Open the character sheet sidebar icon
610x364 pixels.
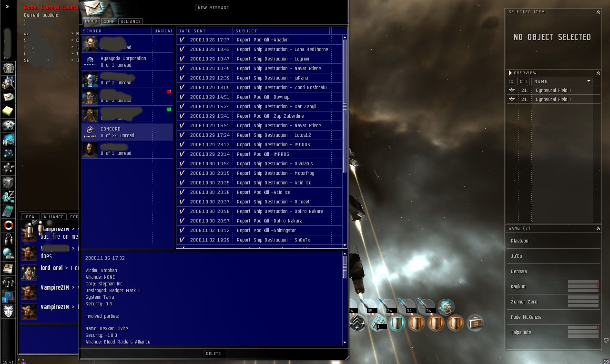click(9, 68)
